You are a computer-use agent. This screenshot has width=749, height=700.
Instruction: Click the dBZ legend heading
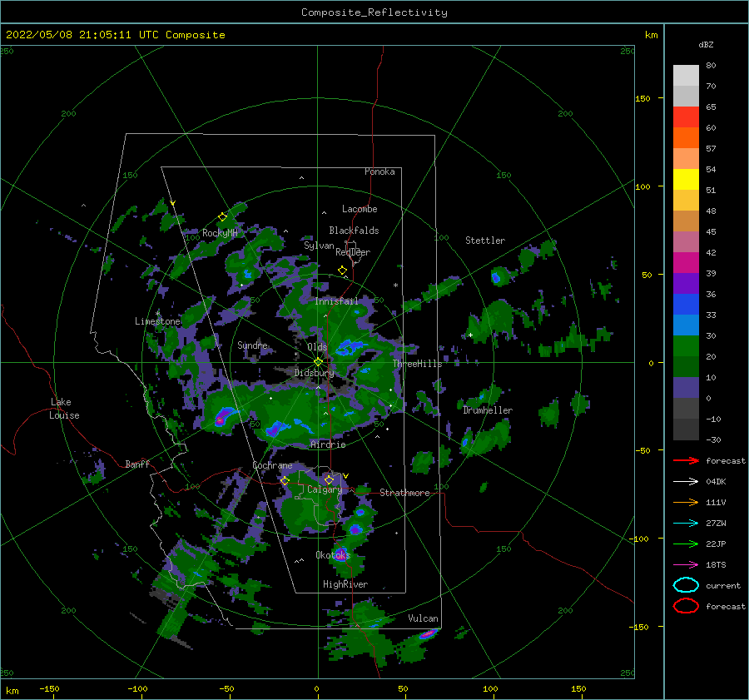click(706, 44)
